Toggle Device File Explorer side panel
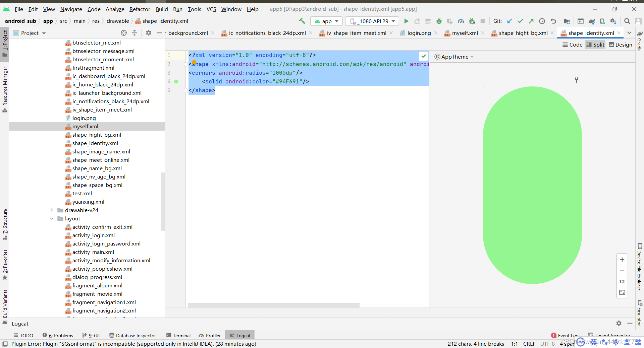This screenshot has width=644, height=348. tap(639, 267)
